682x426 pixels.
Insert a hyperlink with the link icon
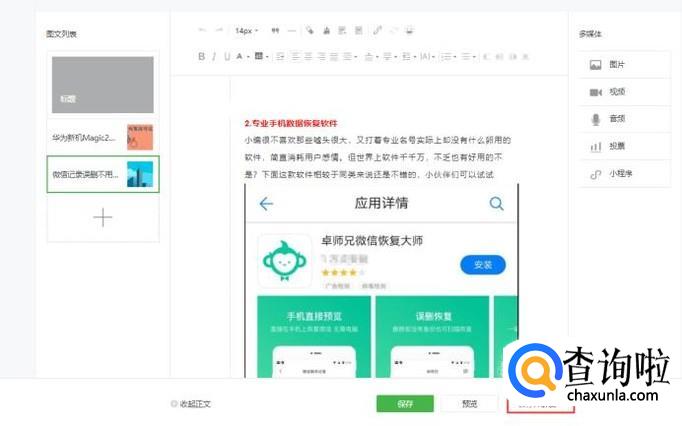378,30
